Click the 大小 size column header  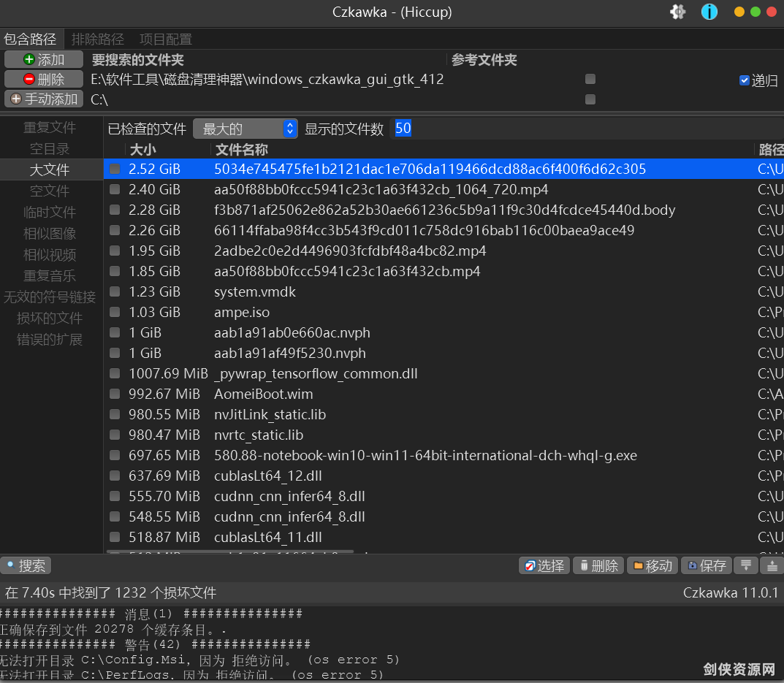(x=142, y=150)
